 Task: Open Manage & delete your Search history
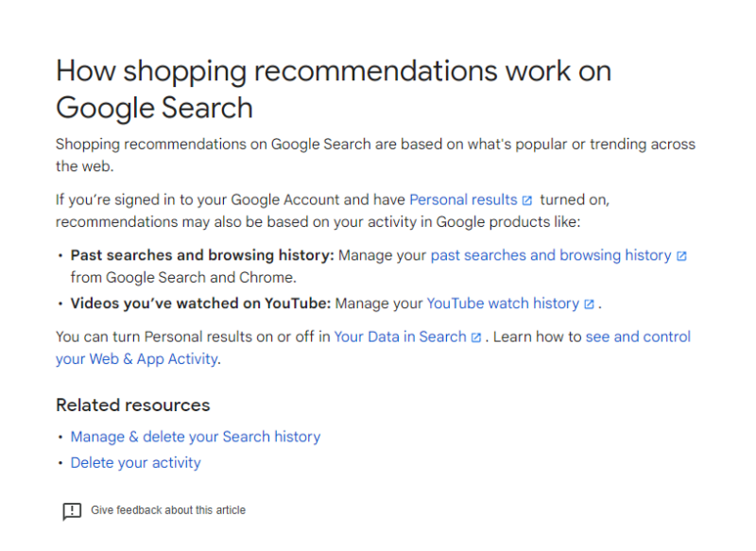(195, 437)
